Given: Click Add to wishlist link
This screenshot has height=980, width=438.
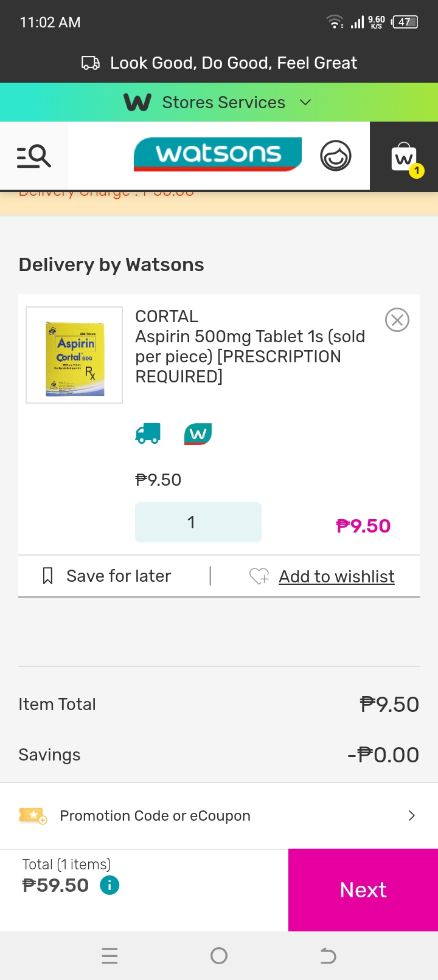Looking at the screenshot, I should (336, 576).
